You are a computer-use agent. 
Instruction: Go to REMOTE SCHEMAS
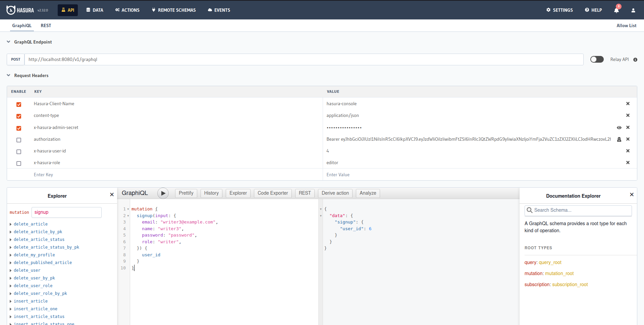[x=174, y=10]
